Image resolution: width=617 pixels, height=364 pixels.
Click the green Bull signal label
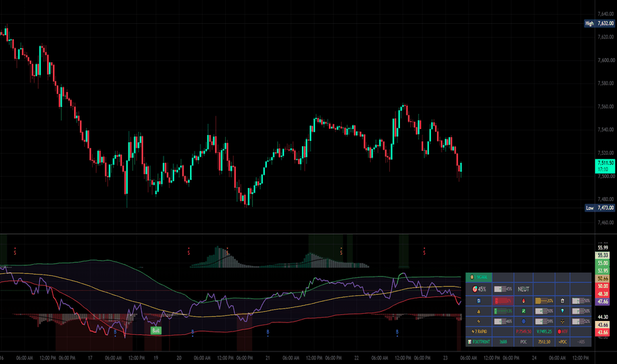(x=156, y=330)
